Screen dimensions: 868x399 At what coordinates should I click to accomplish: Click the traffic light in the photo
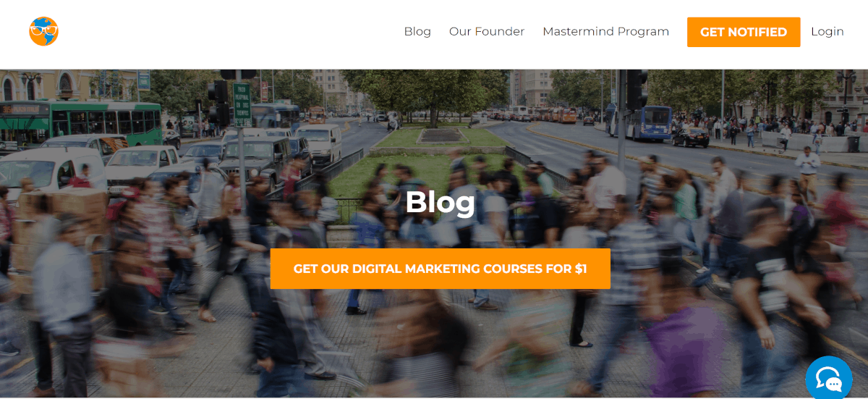pyautogui.click(x=637, y=89)
